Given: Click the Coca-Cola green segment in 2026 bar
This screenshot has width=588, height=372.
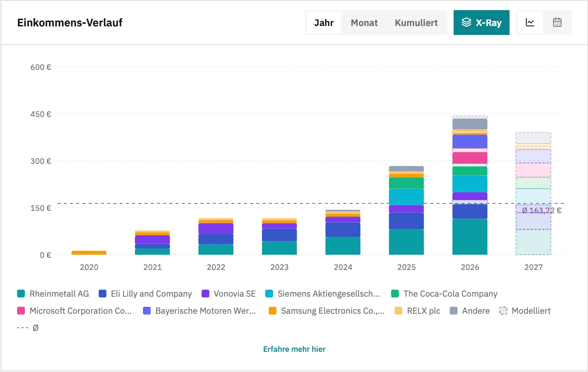Looking at the screenshot, I should [470, 171].
